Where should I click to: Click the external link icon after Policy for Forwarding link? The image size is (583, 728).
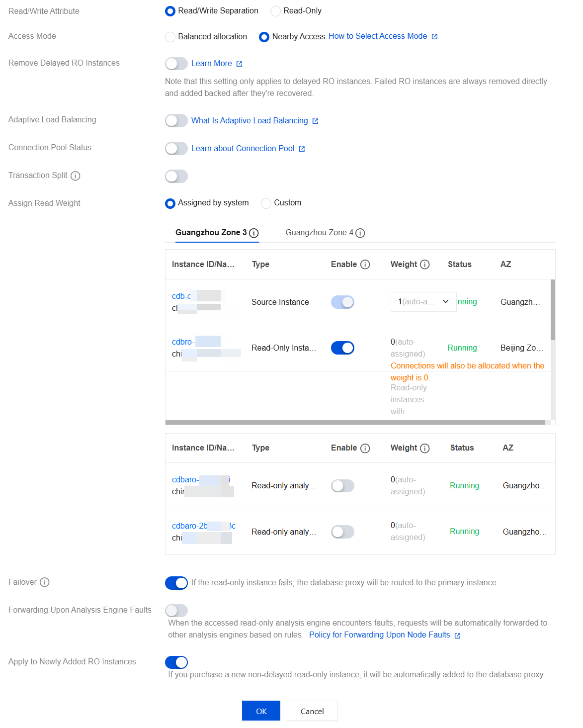tap(457, 636)
